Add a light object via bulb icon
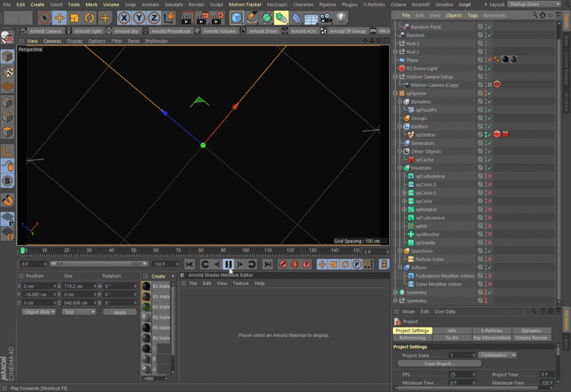 [x=341, y=19]
